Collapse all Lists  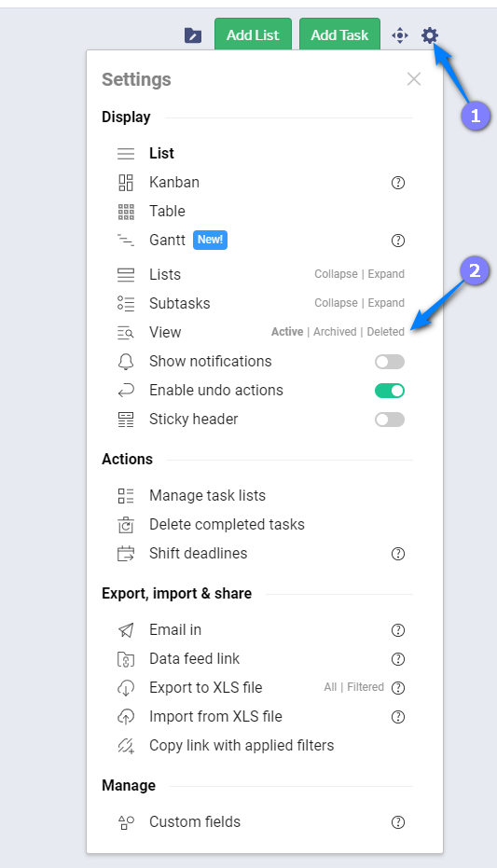pyautogui.click(x=336, y=274)
